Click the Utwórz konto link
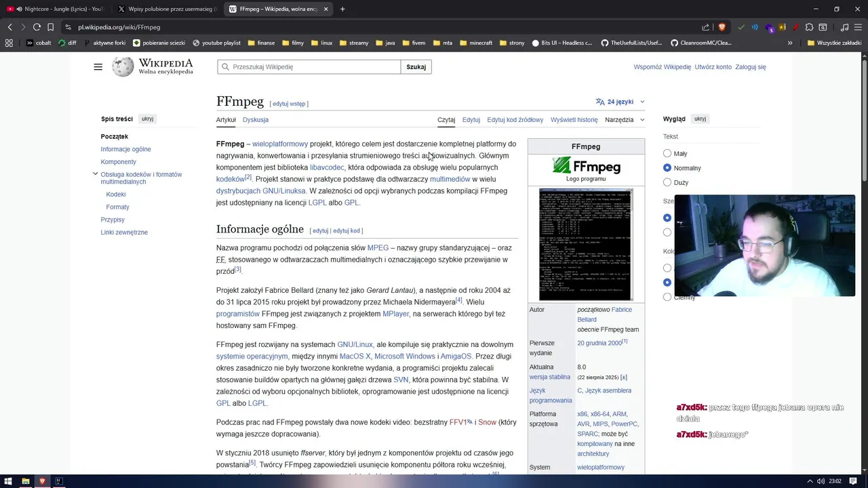Screen dimensions: 868x488 coord(713,67)
